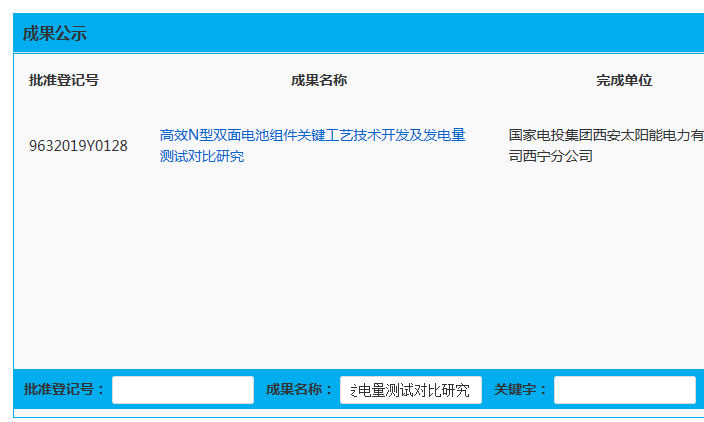Click the 国家电投集团西安太阳能电力 unit cell
The image size is (704, 422).
pos(605,135)
